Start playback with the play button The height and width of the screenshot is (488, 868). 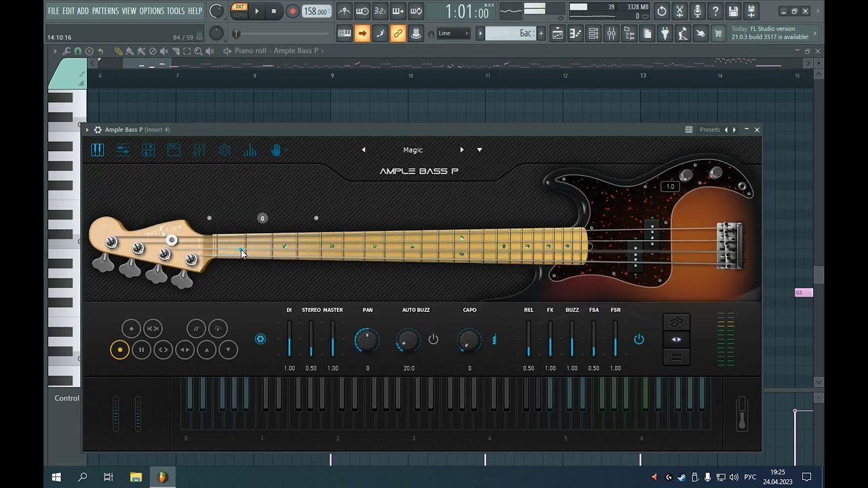256,11
